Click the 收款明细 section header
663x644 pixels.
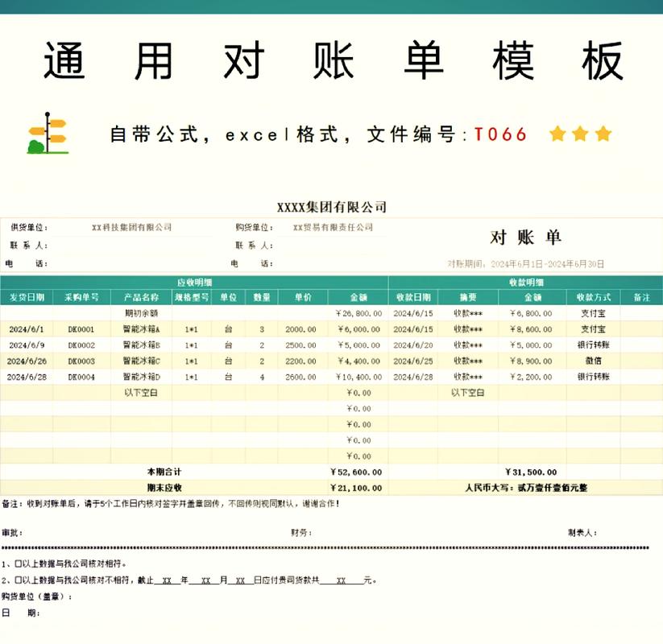pos(526,283)
